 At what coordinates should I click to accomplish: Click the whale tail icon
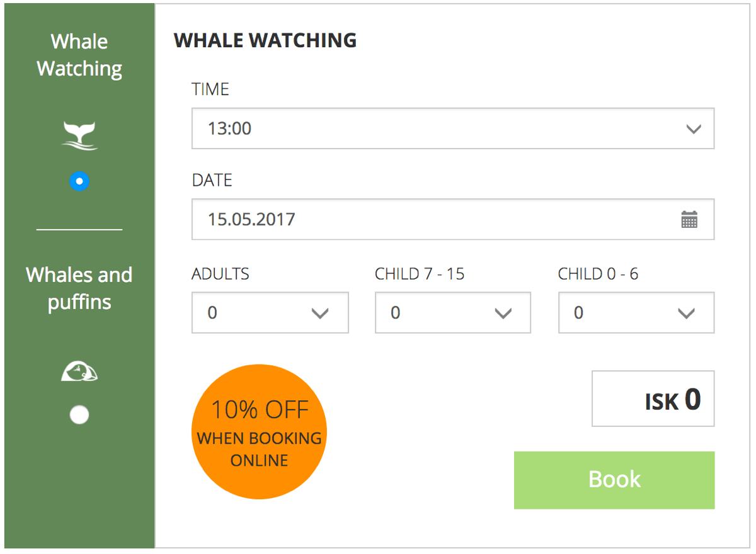(x=79, y=136)
